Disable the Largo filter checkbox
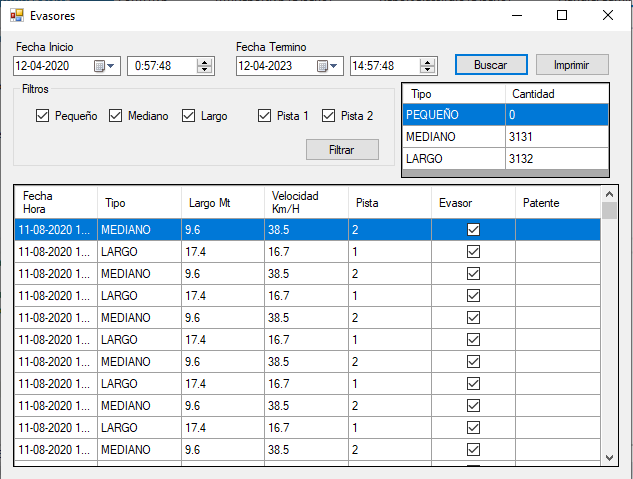Screen dimensions: 633x479 pyautogui.click(x=188, y=116)
